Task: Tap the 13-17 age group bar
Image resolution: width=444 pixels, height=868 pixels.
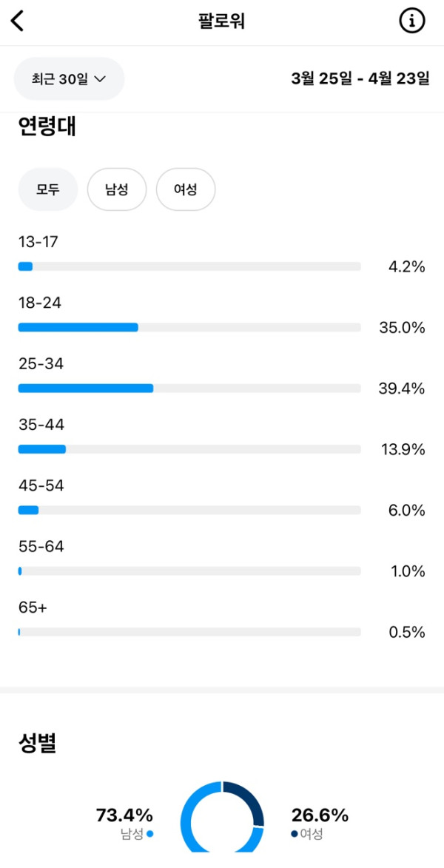Action: click(189, 266)
